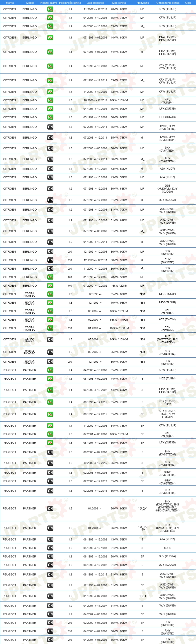Screen dimensions: 196x644
Task: Click the 04.2004 -> 11.2007 production date cell
Action: [x=95, y=606]
